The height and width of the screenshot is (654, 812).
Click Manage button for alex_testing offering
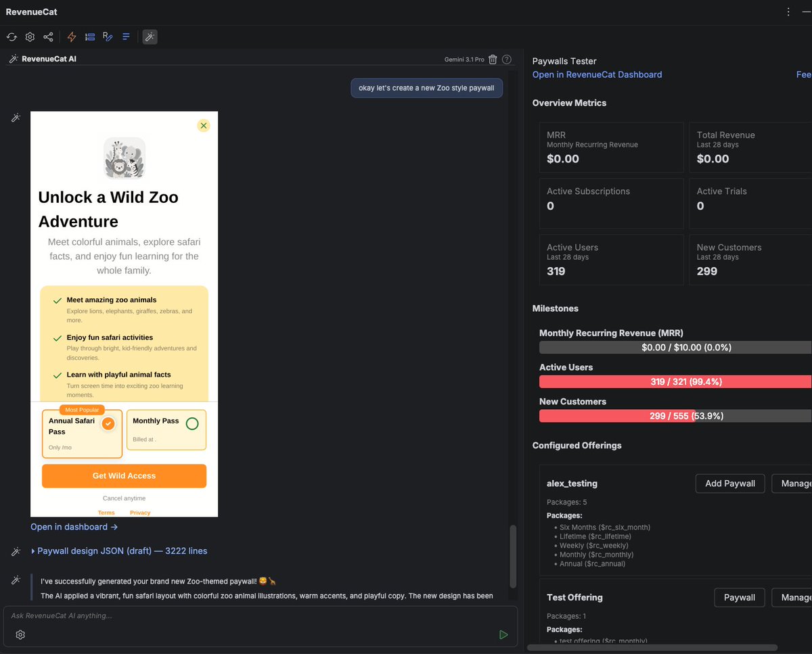pyautogui.click(x=793, y=484)
